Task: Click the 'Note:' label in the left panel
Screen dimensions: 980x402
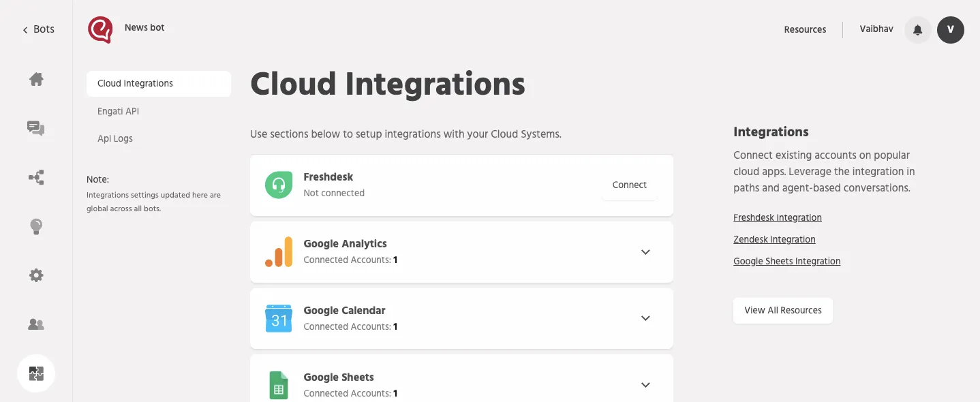Action: 97,179
